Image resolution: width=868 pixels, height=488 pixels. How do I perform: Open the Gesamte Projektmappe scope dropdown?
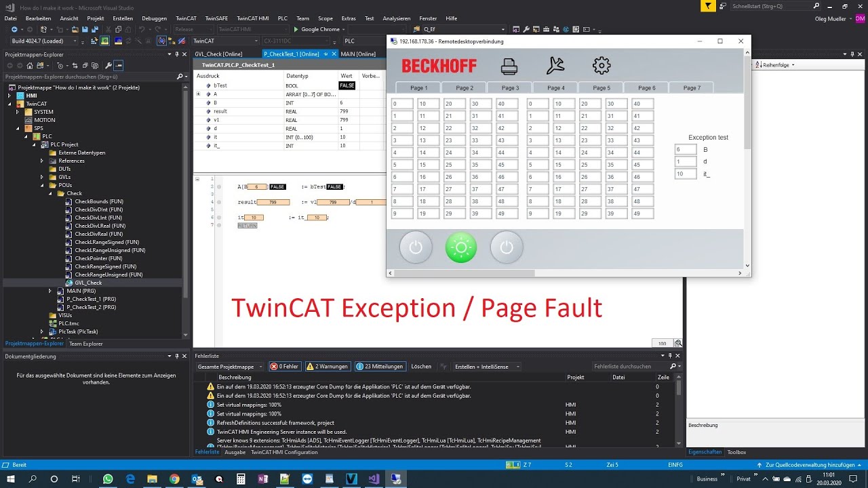[229, 367]
